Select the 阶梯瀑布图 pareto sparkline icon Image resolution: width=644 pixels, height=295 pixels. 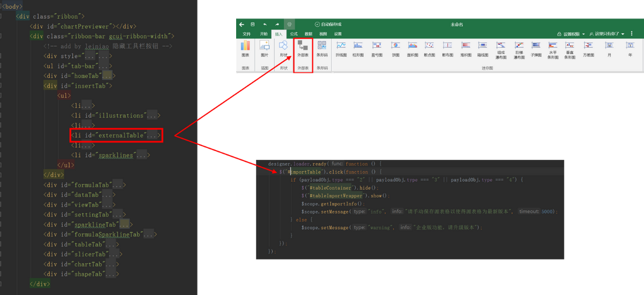519,45
